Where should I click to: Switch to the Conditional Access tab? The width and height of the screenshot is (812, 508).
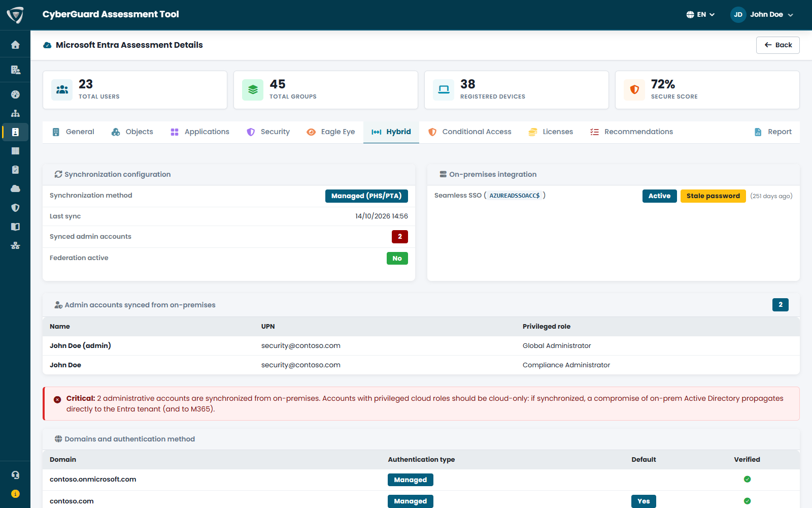point(470,132)
